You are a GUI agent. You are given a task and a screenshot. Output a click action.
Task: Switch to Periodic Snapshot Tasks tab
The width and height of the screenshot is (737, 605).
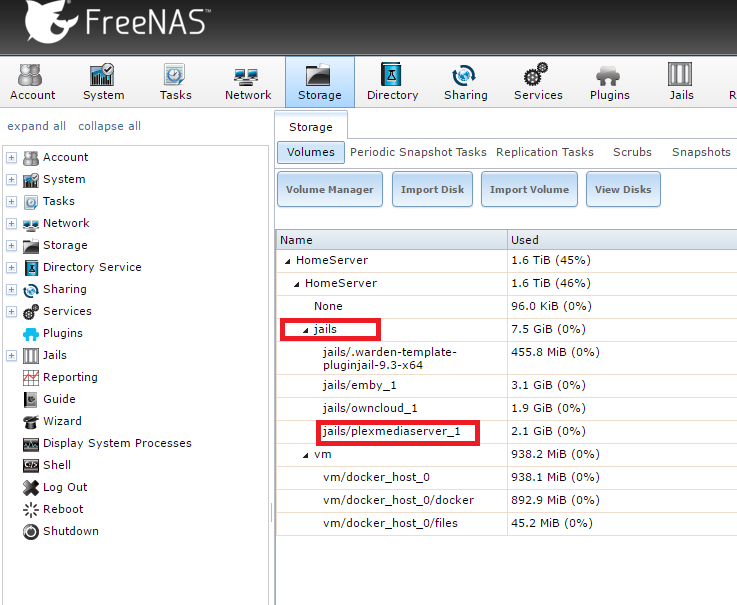418,152
